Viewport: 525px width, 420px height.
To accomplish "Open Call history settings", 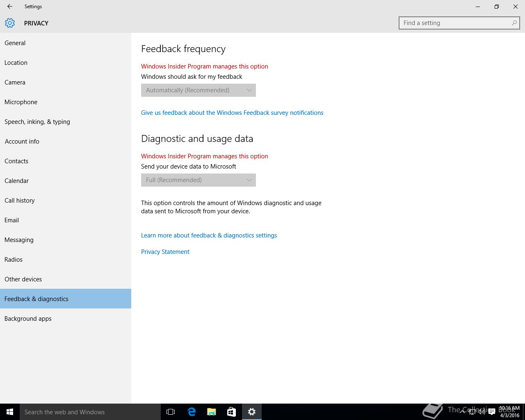I will 66,201.
